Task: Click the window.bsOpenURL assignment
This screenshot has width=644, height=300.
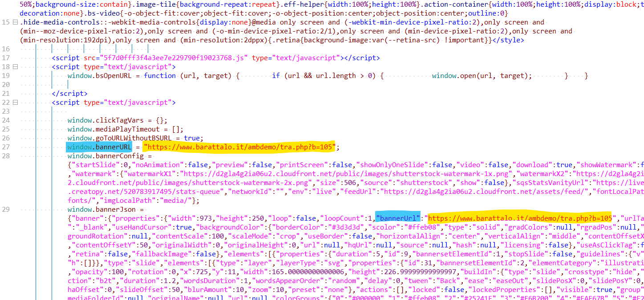Action: [104, 76]
